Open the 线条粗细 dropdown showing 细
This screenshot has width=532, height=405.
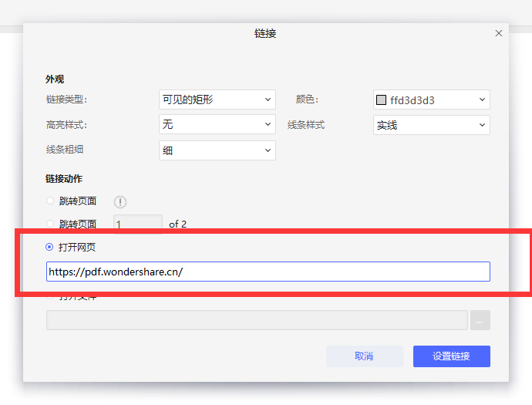[217, 150]
